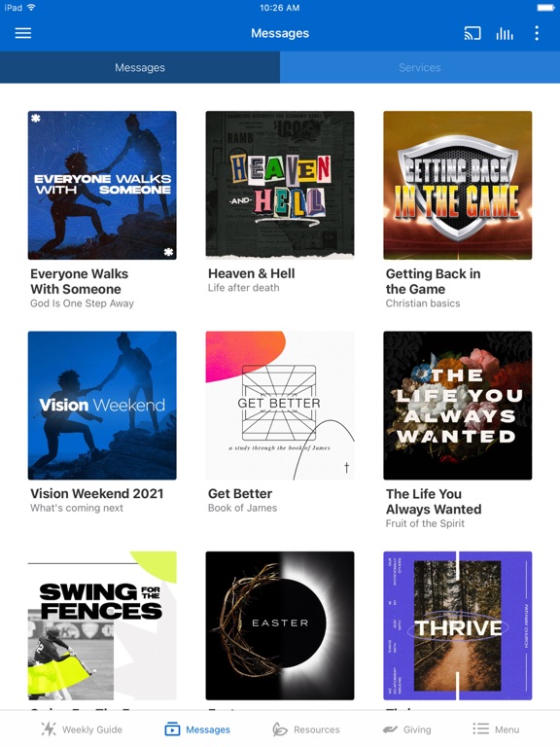Select the Easter series thumbnail
The height and width of the screenshot is (747, 560).
280,625
